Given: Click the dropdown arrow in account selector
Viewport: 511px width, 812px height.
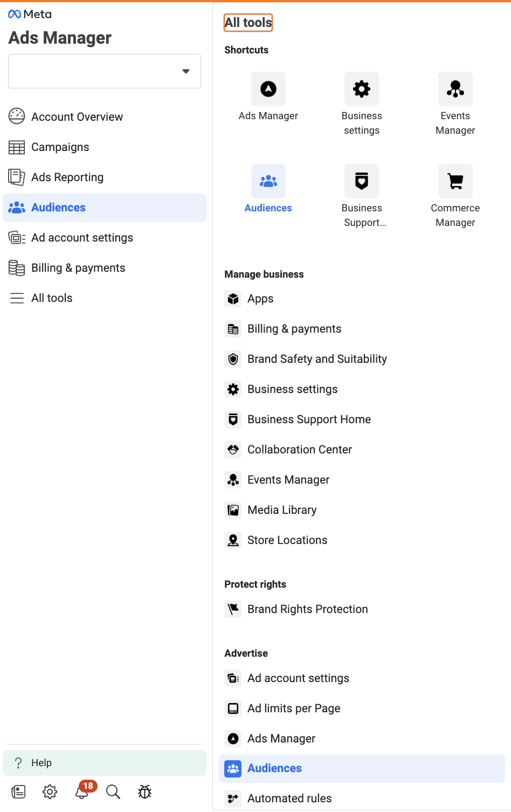Looking at the screenshot, I should coord(186,71).
